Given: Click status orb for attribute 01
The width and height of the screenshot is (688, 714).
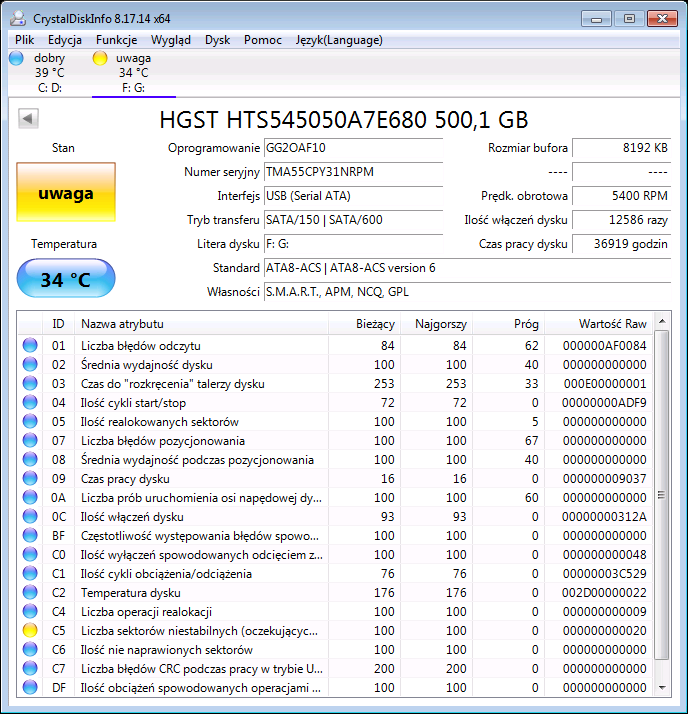Looking at the screenshot, I should pyautogui.click(x=30, y=345).
